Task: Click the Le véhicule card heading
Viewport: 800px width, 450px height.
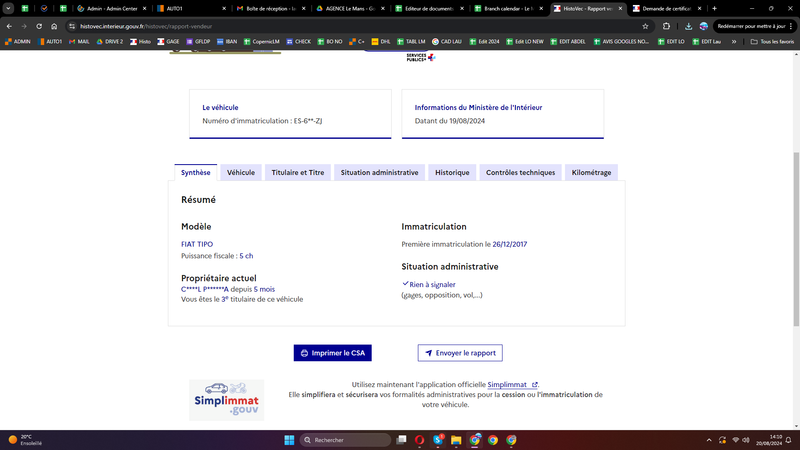Action: [220, 108]
